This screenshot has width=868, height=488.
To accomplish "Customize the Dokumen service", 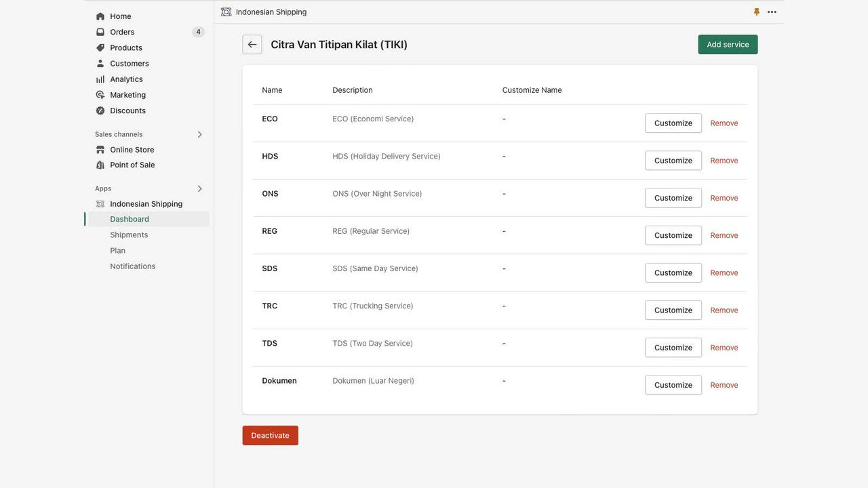I will (x=673, y=385).
